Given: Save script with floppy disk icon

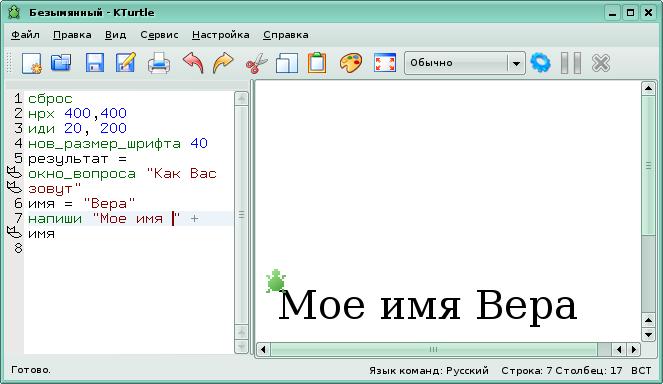Looking at the screenshot, I should [95, 63].
